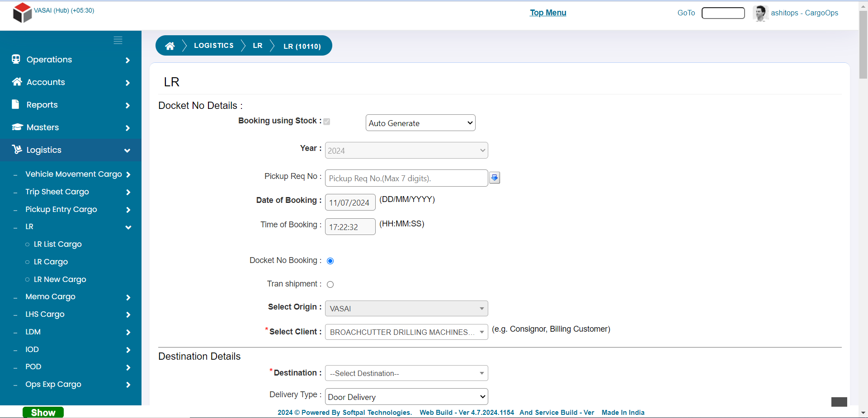Click the Masters graduation cap icon
Screen dimensions: 868x418
pyautogui.click(x=17, y=127)
